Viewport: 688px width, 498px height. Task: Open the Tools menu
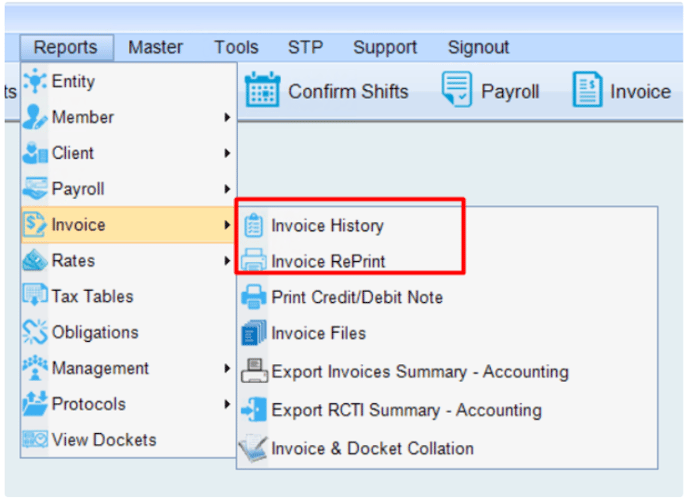point(236,47)
